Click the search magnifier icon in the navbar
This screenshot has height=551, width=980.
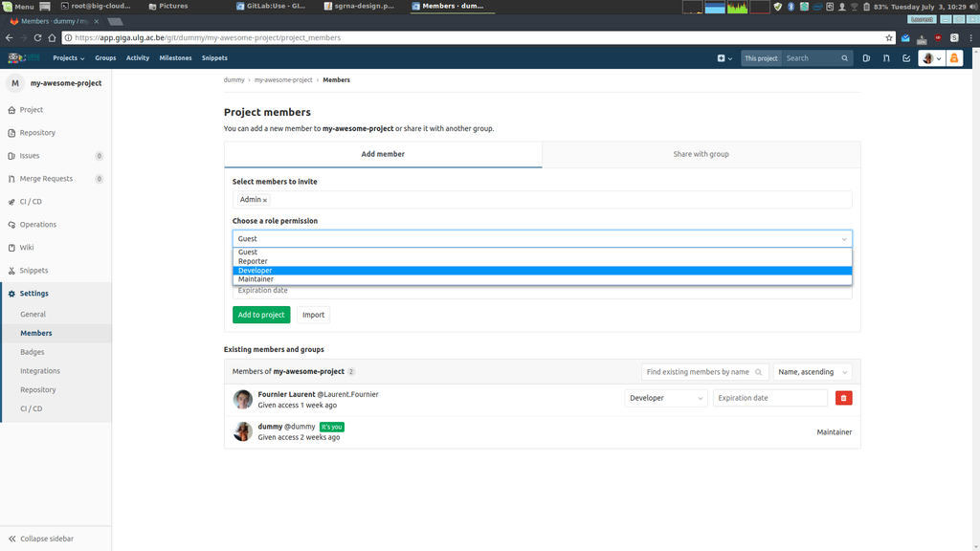tap(844, 58)
